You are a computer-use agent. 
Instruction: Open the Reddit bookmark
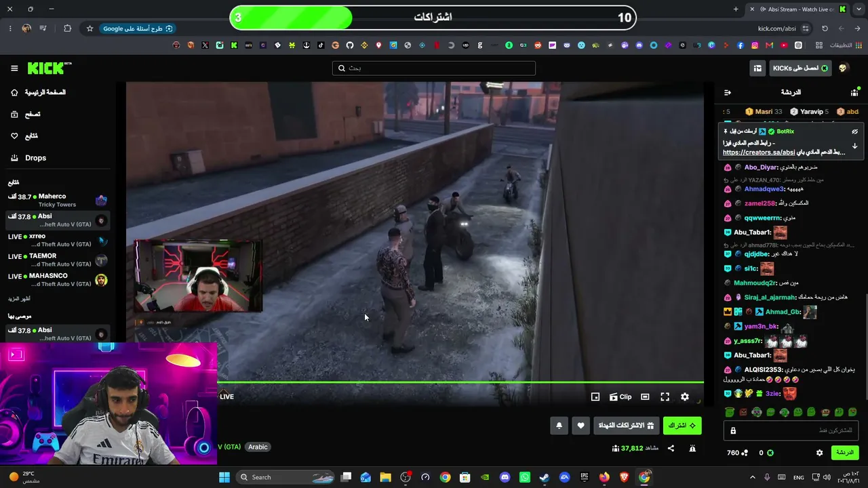click(538, 45)
